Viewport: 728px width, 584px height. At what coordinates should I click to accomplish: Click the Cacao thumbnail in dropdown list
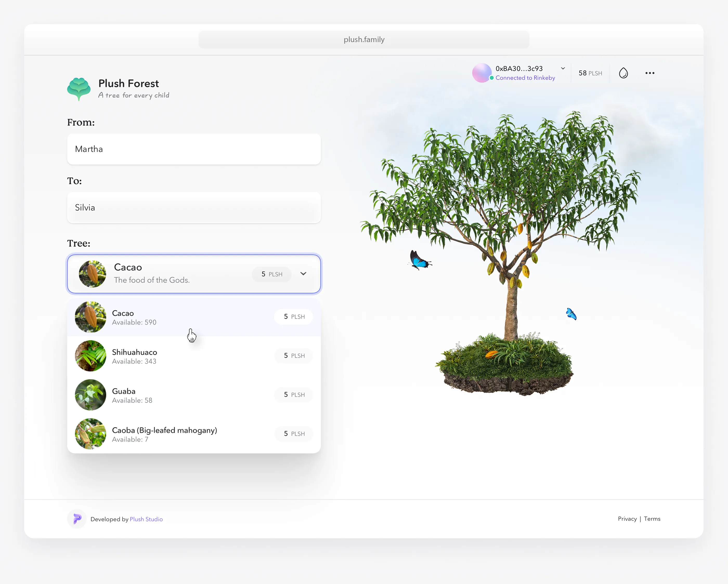point(90,317)
